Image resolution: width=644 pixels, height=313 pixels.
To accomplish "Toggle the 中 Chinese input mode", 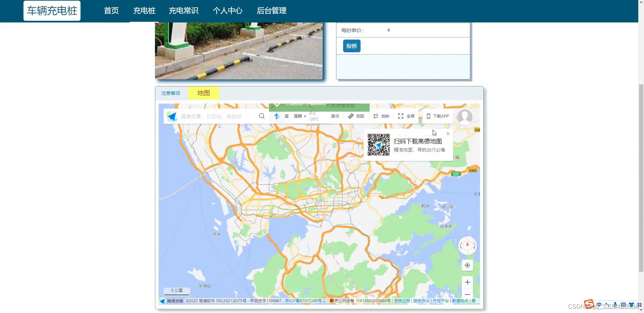I will tap(599, 305).
